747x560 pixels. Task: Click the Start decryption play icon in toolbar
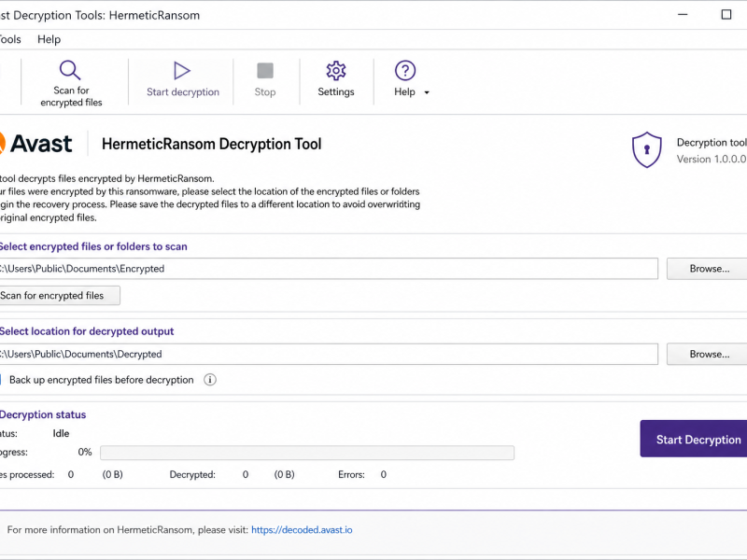182,71
